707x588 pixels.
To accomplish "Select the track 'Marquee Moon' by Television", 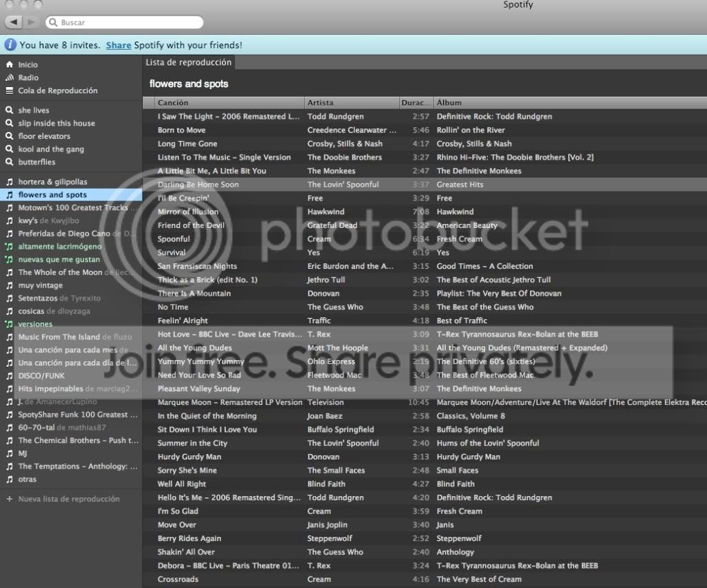I will click(229, 402).
